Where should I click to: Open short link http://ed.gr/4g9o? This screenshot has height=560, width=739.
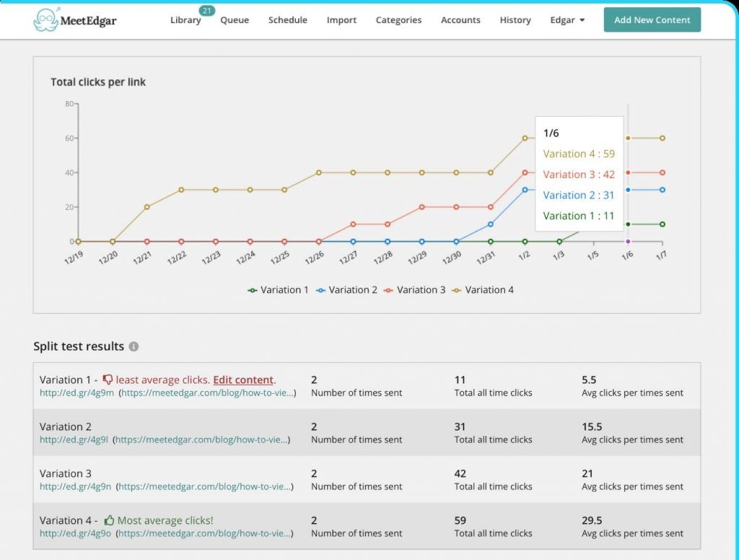75,533
